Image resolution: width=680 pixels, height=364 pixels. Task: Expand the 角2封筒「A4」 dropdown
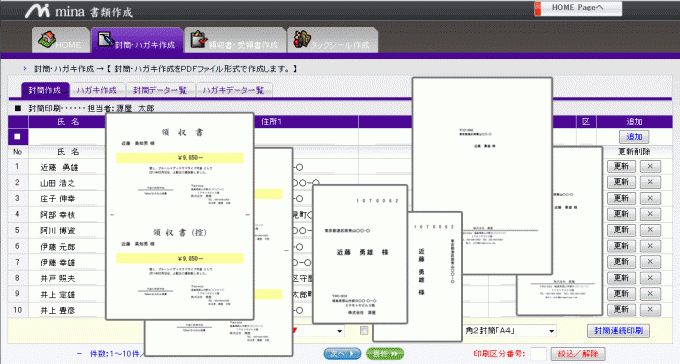point(510,331)
